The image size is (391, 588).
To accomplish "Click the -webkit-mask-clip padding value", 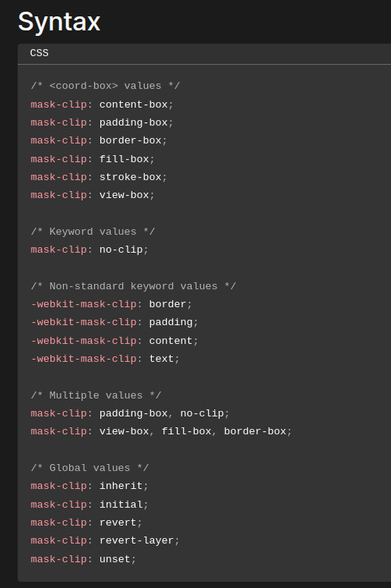I will (x=171, y=322).
